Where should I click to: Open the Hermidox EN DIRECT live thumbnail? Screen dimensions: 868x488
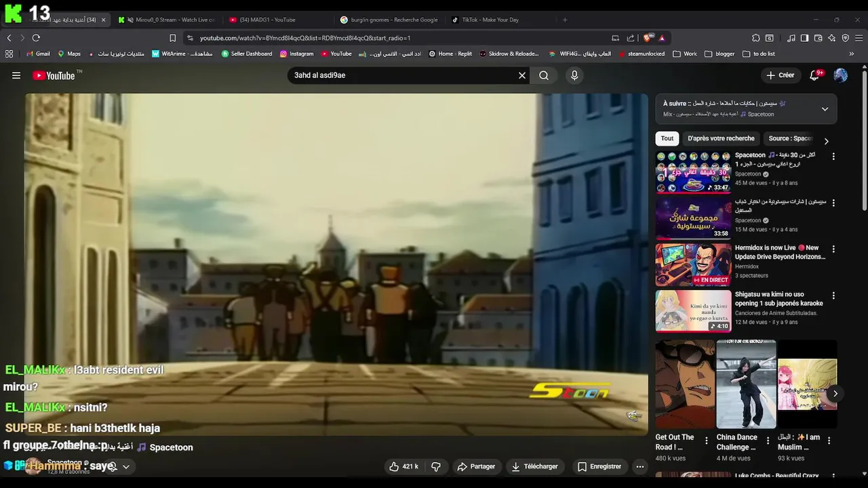(x=693, y=265)
